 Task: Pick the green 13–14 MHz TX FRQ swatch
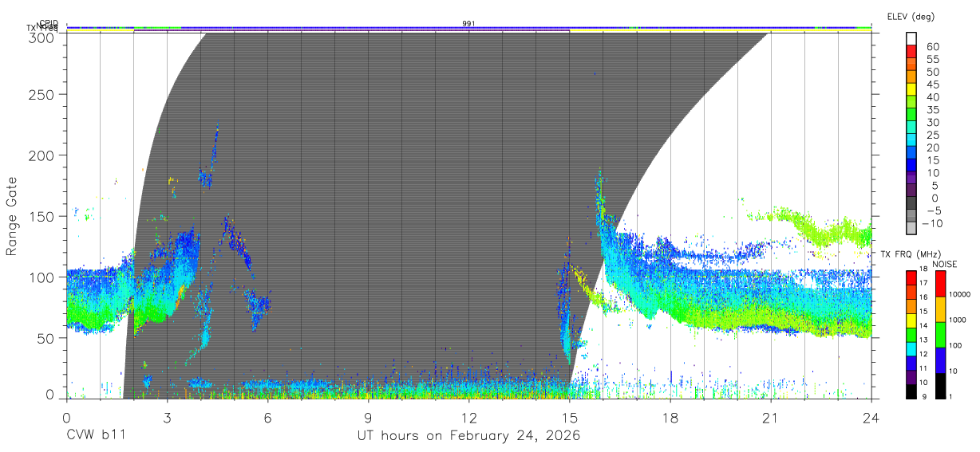pyautogui.click(x=911, y=335)
